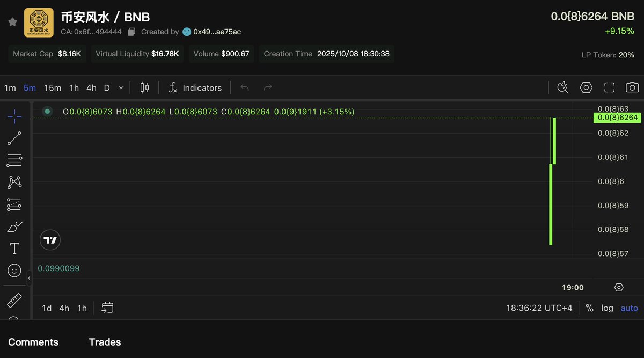Click the LP Token: 20% label
Image resolution: width=644 pixels, height=358 pixels.
point(608,55)
